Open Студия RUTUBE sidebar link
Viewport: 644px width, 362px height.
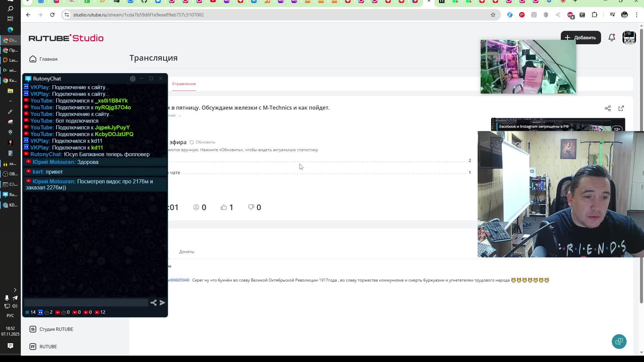point(56,329)
